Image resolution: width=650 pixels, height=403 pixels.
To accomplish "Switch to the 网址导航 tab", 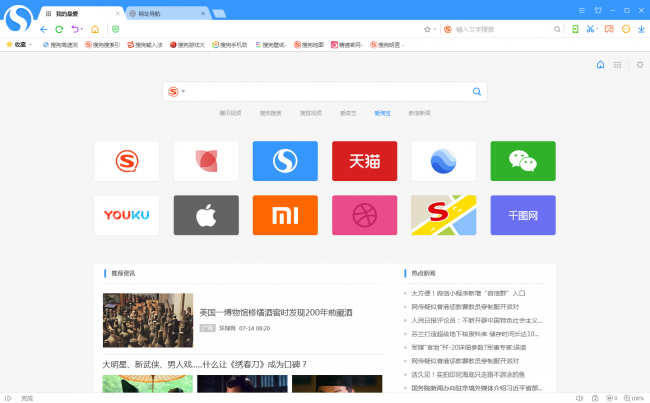I will click(165, 14).
